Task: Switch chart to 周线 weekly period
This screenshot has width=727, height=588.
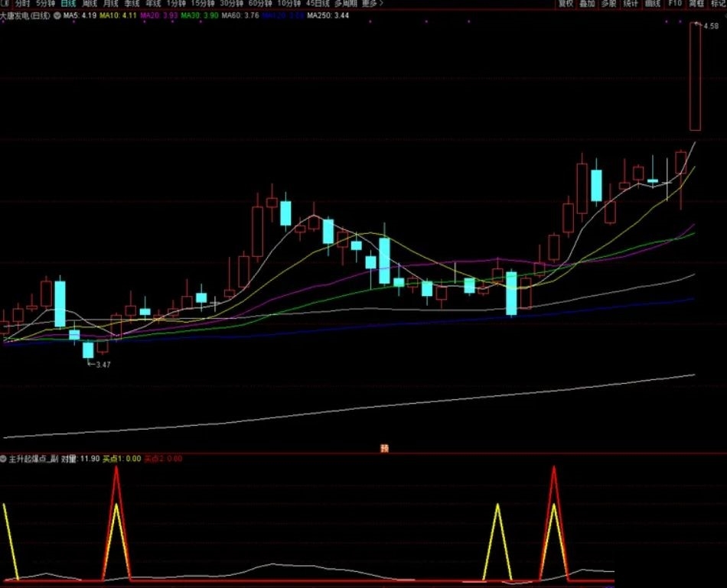Action: (90, 3)
